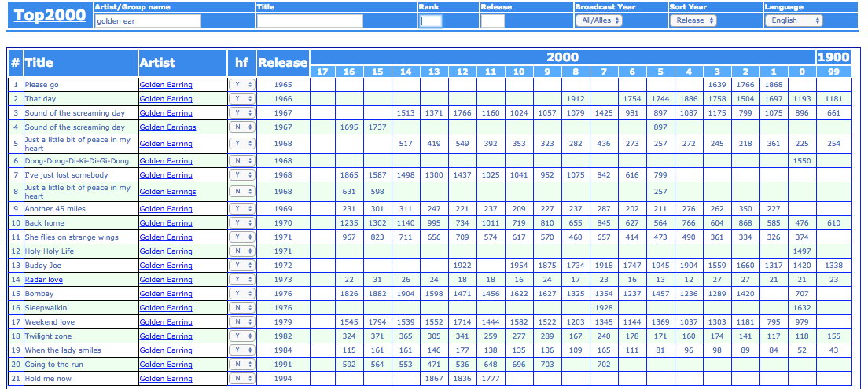868x389 pixels.
Task: Click rank 1865 in I've just lost somebody row
Action: [x=349, y=175]
